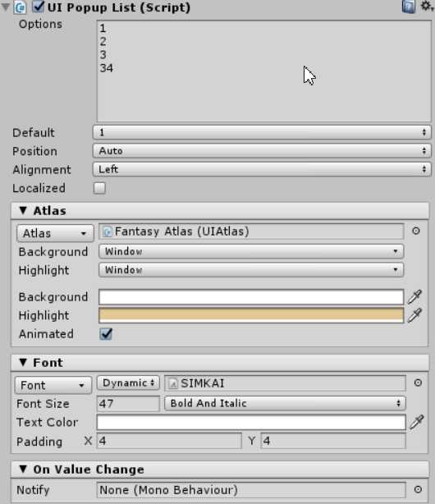Screen dimensions: 435x504
Task: Click the Text Color swatch
Action: pos(251,422)
